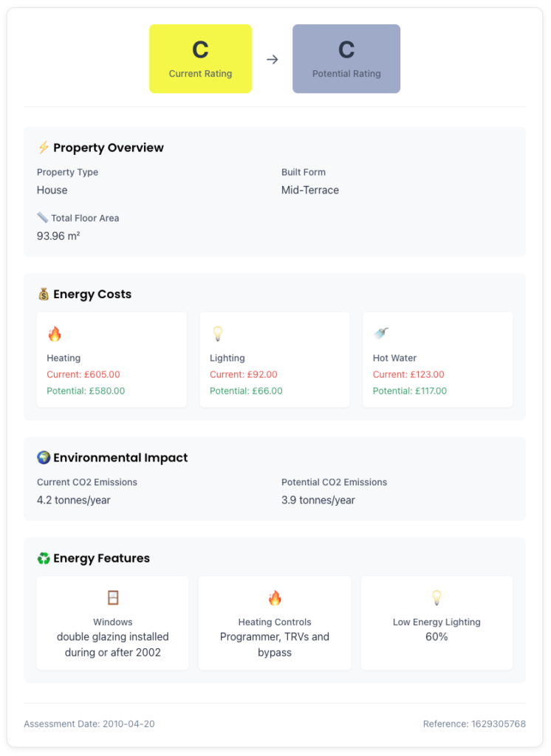
Task: Click the flame icon in Heating cost card
Action: point(55,334)
